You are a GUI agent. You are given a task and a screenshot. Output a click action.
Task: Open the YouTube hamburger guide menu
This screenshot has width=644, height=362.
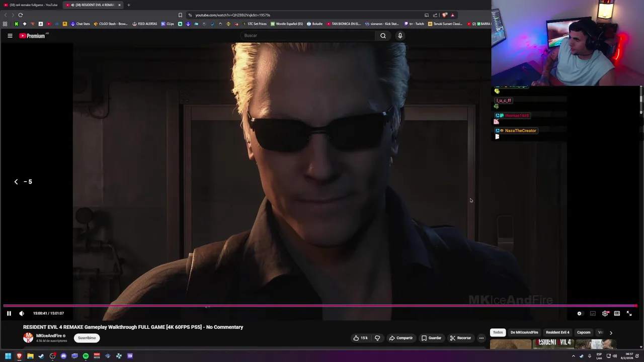point(10,36)
